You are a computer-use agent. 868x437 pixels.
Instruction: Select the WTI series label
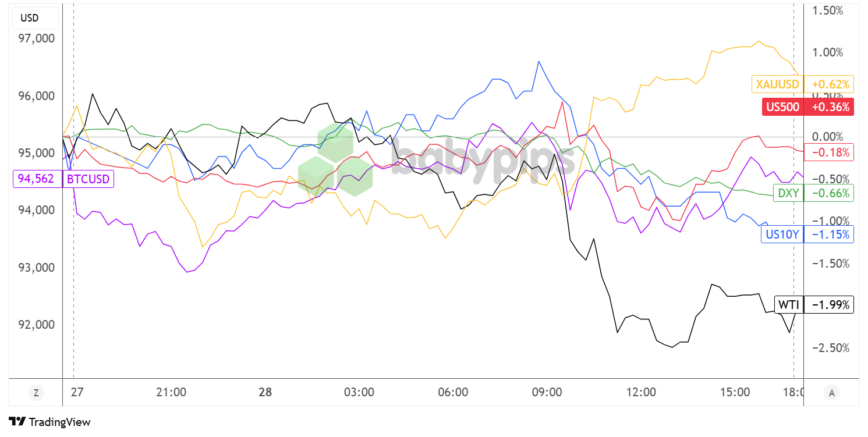tap(789, 305)
